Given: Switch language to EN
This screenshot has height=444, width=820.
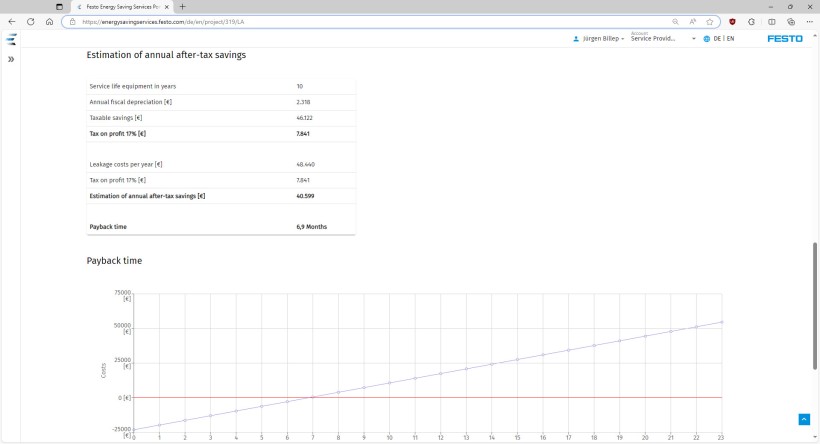Looking at the screenshot, I should [x=730, y=39].
